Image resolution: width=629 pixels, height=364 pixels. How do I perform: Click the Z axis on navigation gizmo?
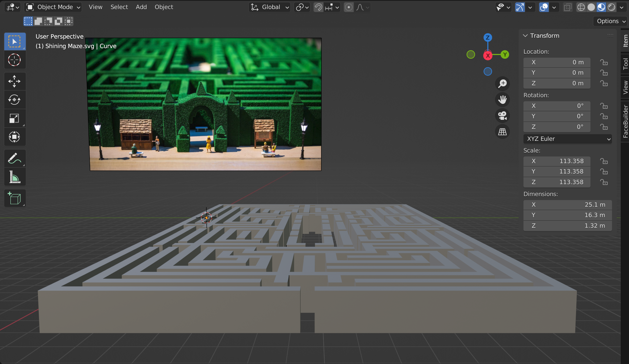click(x=488, y=37)
